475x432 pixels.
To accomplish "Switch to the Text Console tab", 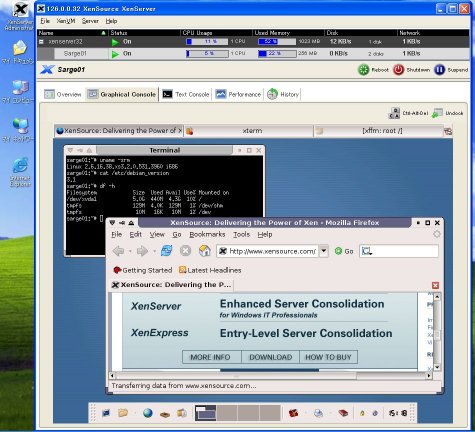I will pos(186,94).
